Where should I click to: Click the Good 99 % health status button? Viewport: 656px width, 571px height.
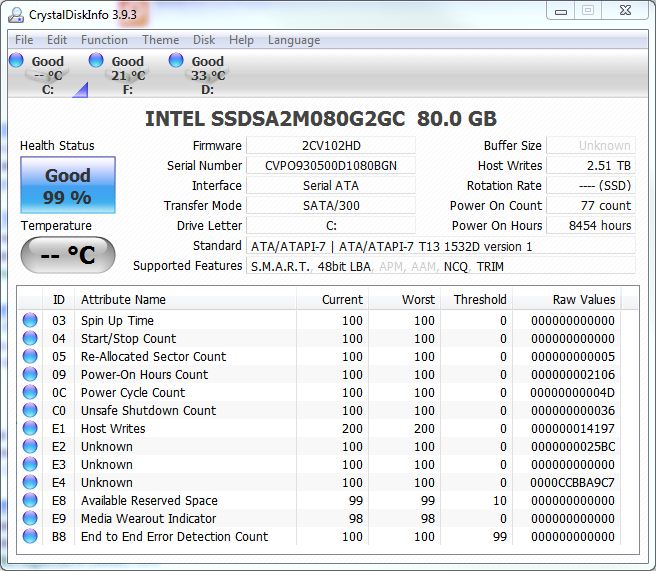(x=68, y=185)
